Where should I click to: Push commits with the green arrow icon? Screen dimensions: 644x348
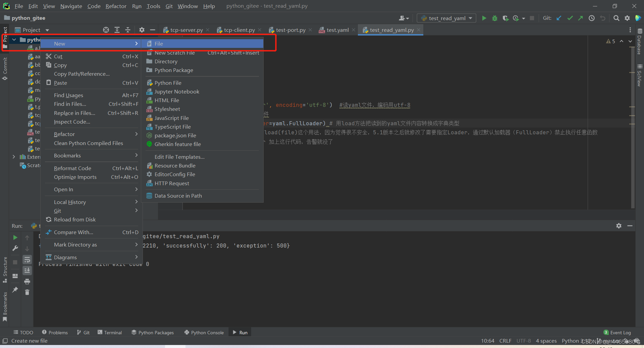[580, 18]
